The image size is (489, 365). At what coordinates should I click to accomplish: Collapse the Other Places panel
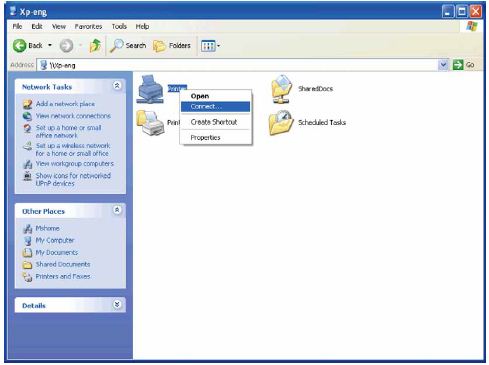pyautogui.click(x=117, y=210)
